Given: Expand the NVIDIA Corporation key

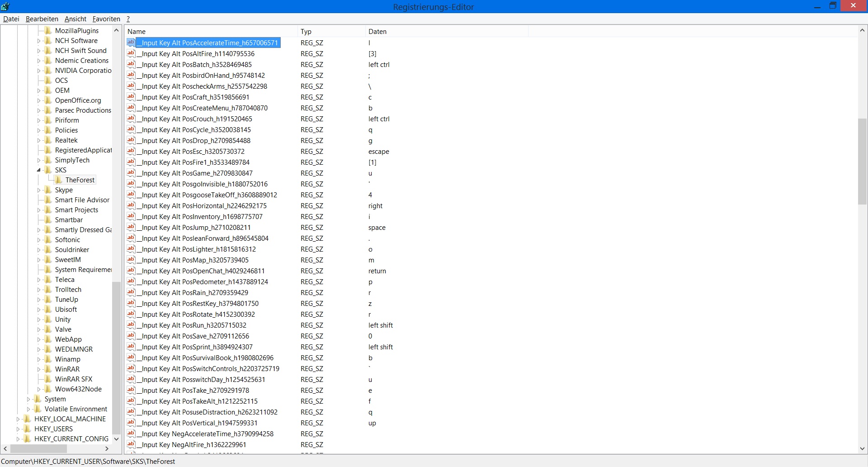Looking at the screenshot, I should (38, 71).
